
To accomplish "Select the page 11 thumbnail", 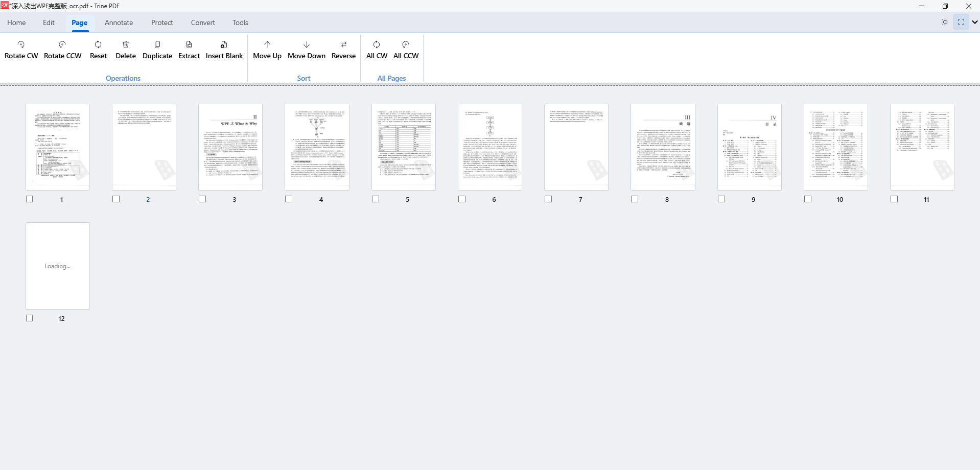I will (922, 147).
